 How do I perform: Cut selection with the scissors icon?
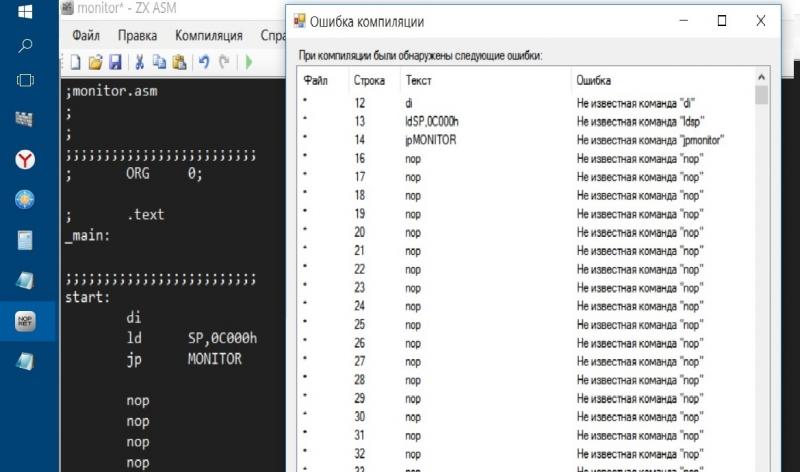click(141, 62)
